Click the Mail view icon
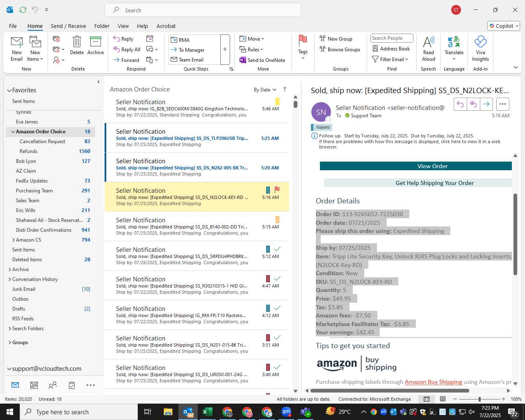 point(15,385)
